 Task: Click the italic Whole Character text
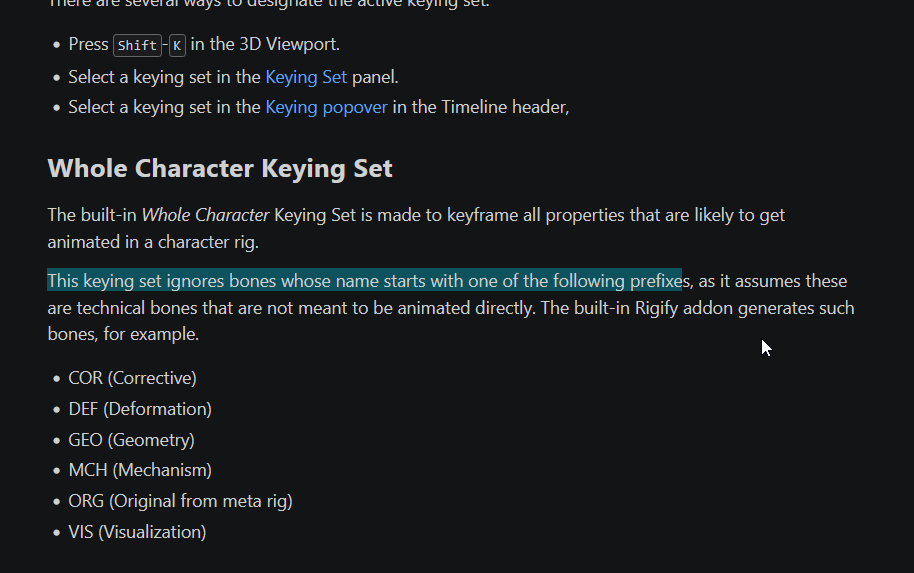coord(205,215)
